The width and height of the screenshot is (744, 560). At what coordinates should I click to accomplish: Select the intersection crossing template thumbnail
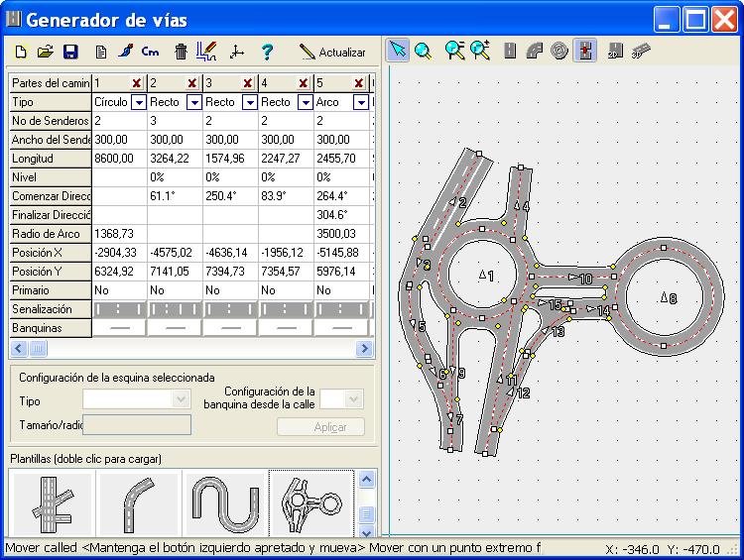(53, 504)
